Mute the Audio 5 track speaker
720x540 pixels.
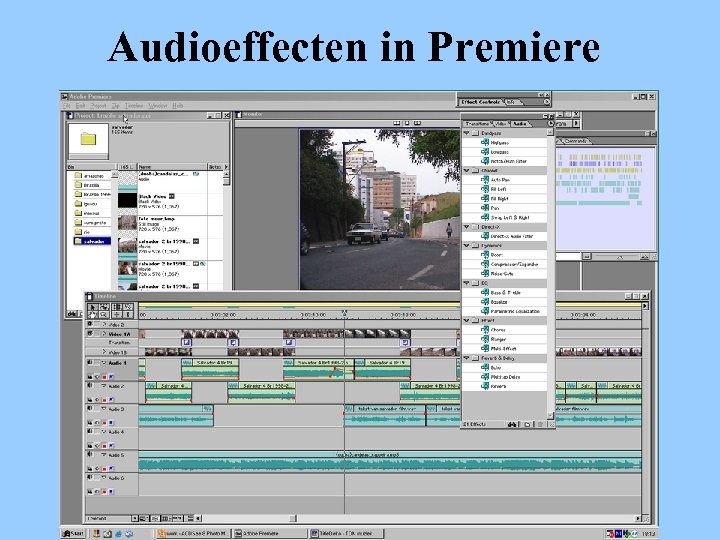point(90,455)
